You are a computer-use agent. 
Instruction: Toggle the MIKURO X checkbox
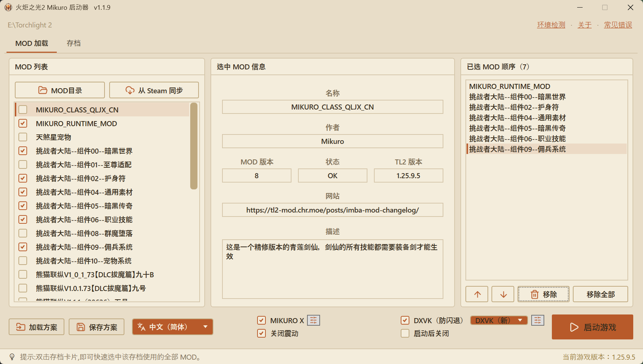pyautogui.click(x=261, y=320)
